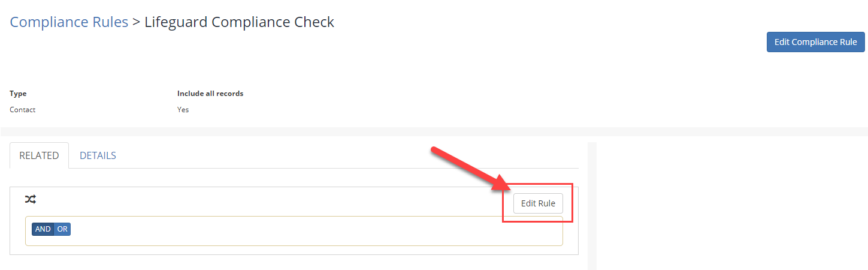Click the Type field label
Screen dimensions: 868x270
pyautogui.click(x=18, y=94)
